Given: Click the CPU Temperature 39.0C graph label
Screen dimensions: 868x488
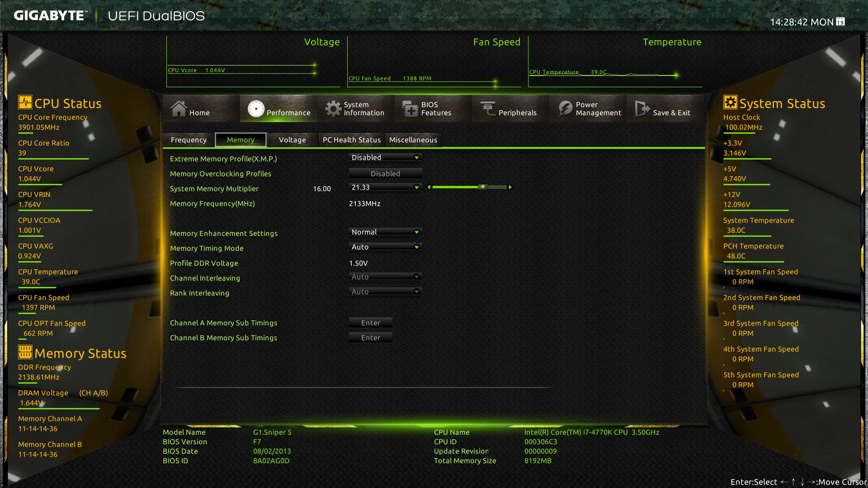Looking at the screenshot, I should tap(568, 72).
